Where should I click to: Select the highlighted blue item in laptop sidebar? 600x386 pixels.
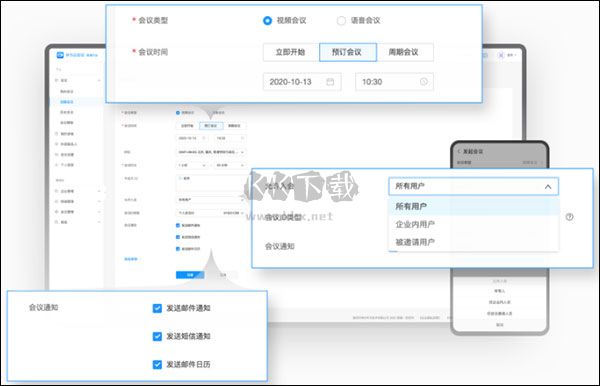click(77, 102)
